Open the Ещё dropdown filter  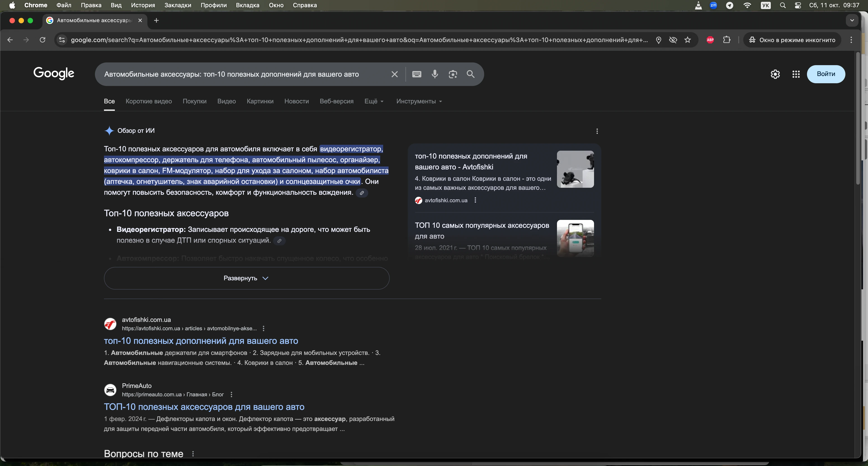click(x=374, y=101)
